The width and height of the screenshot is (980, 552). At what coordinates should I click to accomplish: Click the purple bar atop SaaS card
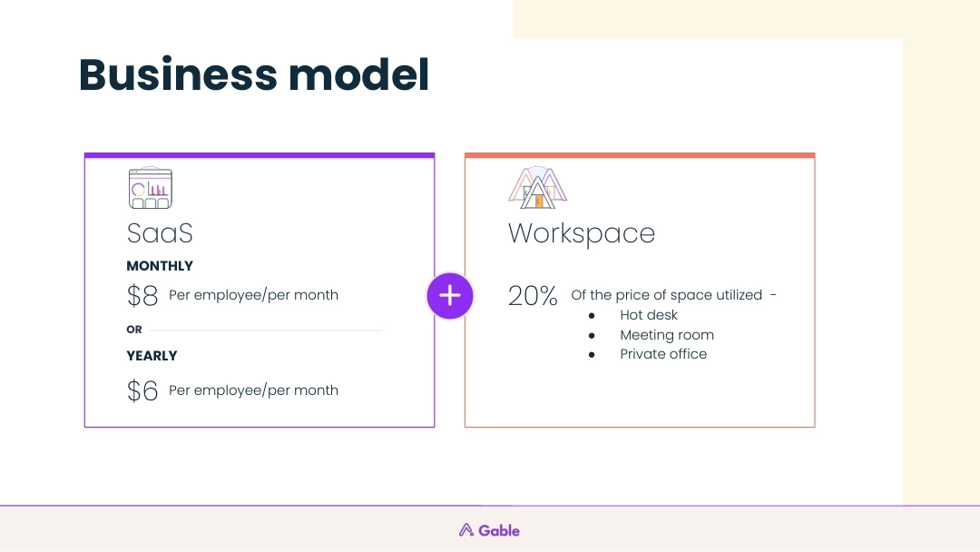(260, 155)
